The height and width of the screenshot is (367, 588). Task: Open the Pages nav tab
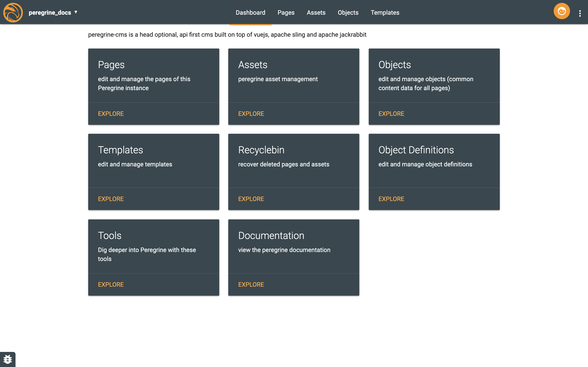[286, 13]
